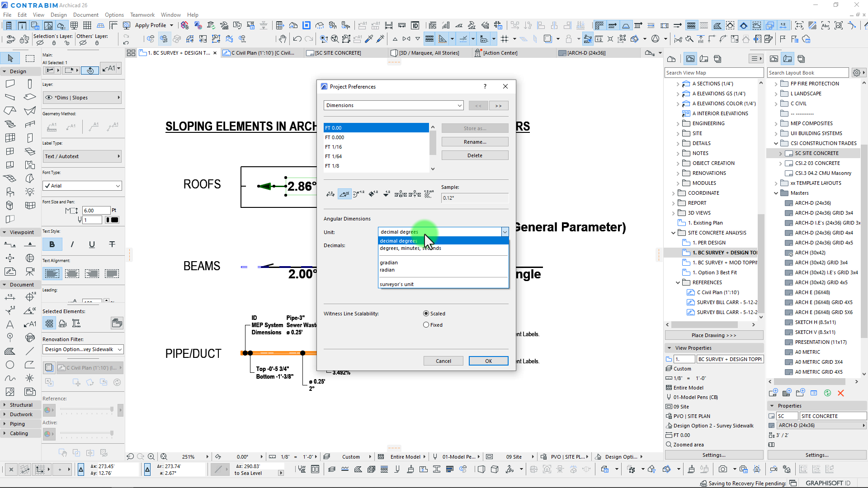Click the Undo arrow in toolbar
This screenshot has width=868, height=488.
297,39
